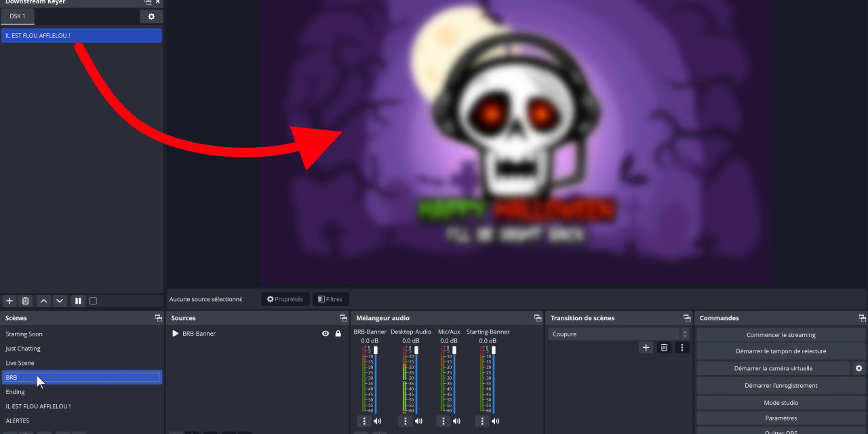The image size is (868, 434).
Task: Mute the Desktop-Audio channel
Action: pyautogui.click(x=418, y=421)
